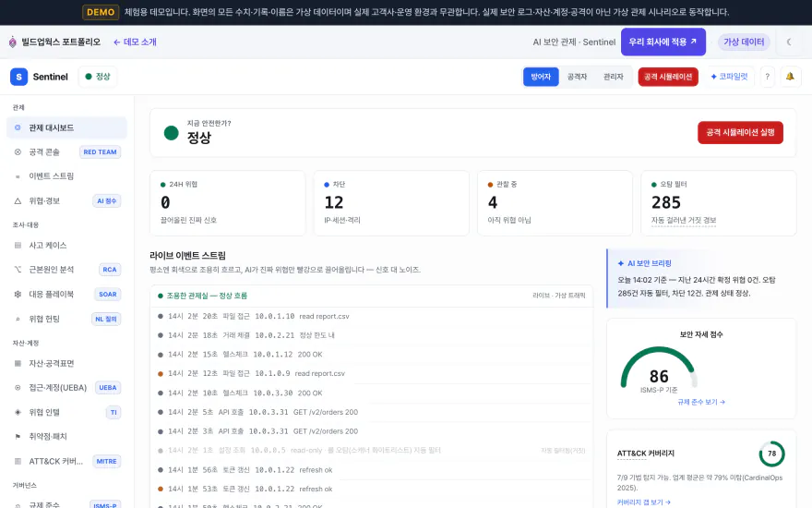Click the 자산·공격표면 sidebar icon

click(18, 363)
